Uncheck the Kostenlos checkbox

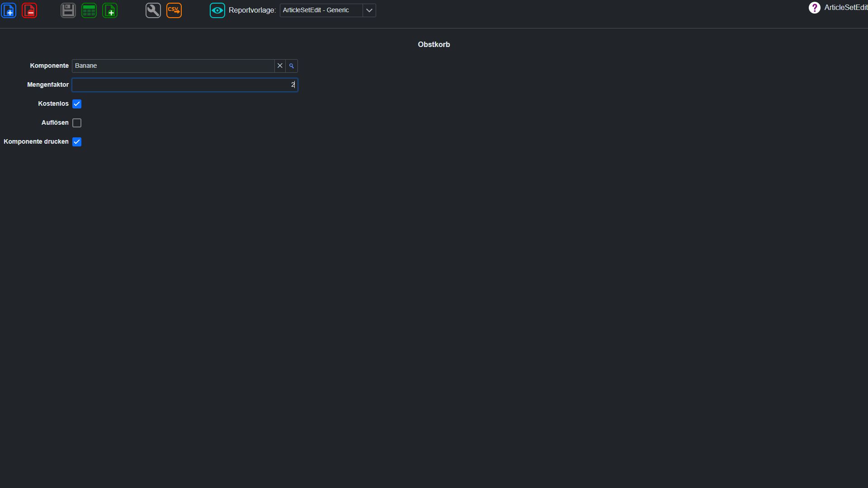77,104
